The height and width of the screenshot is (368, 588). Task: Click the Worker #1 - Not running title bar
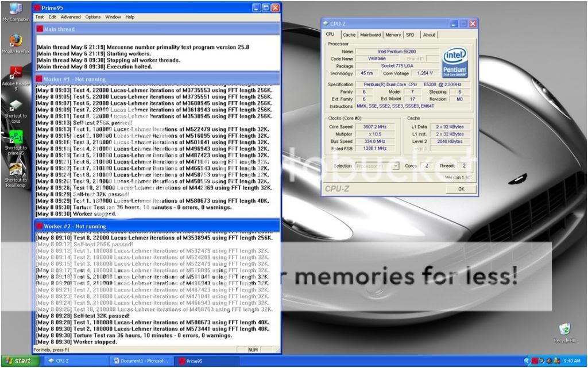(x=157, y=79)
